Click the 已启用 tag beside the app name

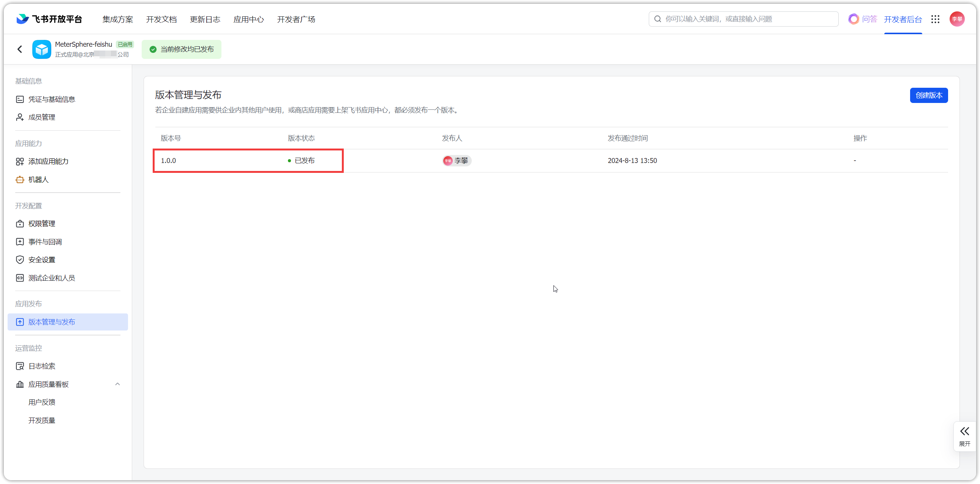pos(125,44)
